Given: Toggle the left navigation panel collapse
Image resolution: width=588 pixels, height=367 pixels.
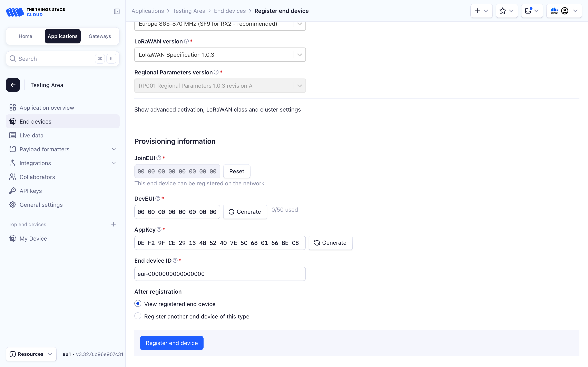Looking at the screenshot, I should 116,11.
